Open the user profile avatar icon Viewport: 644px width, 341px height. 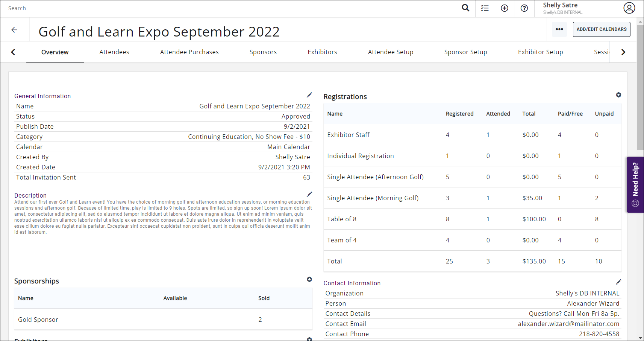[x=629, y=8]
